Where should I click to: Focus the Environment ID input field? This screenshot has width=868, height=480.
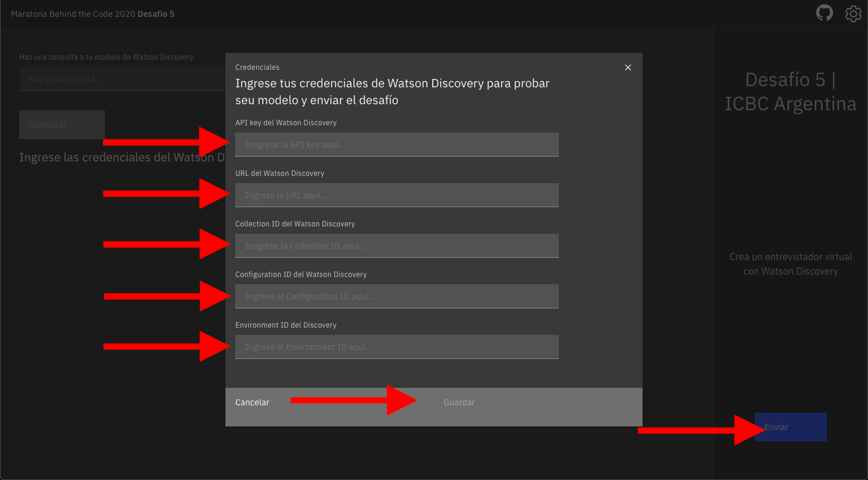[x=397, y=347]
